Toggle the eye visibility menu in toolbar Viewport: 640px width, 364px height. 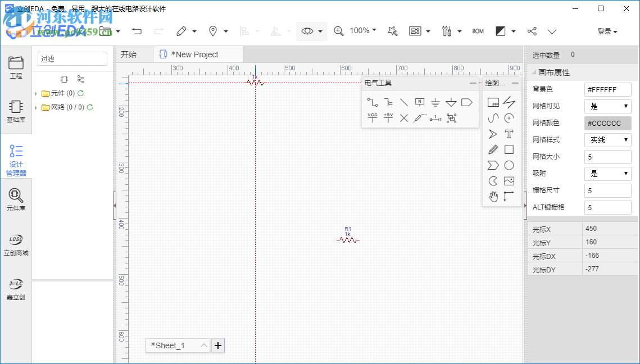(x=312, y=31)
